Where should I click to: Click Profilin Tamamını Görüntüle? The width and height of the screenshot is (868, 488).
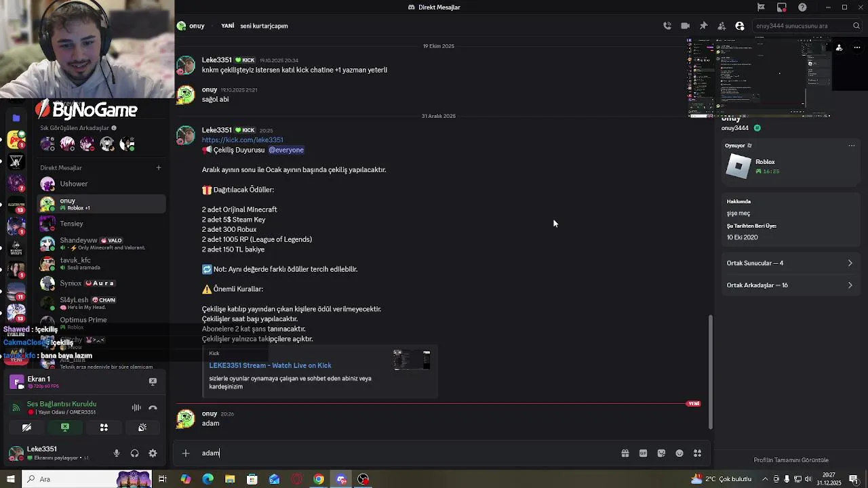[791, 460]
